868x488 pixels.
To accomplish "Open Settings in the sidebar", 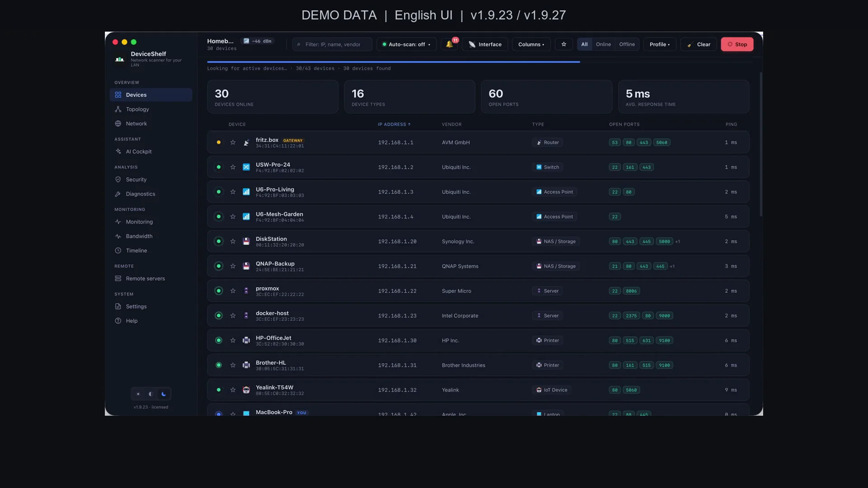I will tap(151, 306).
